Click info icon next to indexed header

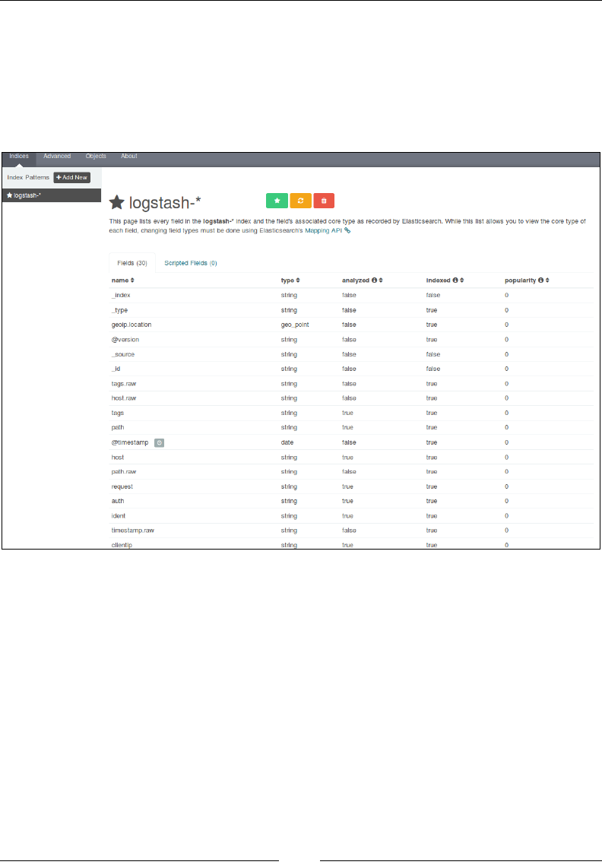455,280
